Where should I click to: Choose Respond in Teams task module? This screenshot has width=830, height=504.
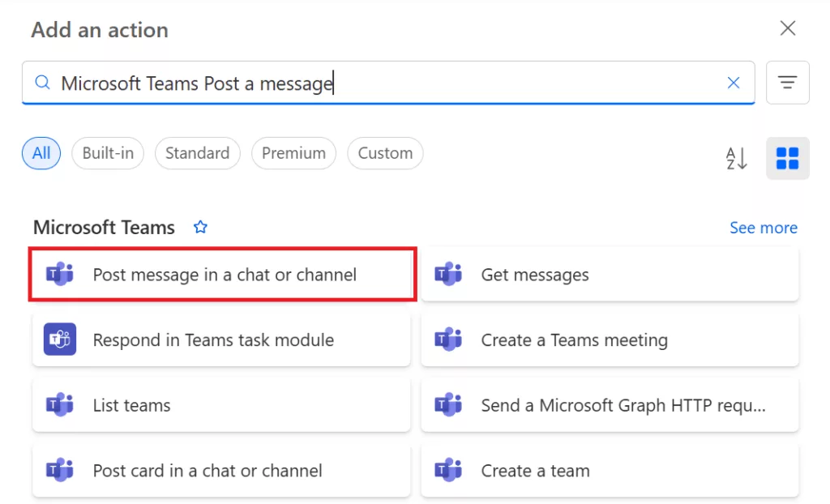coord(221,340)
